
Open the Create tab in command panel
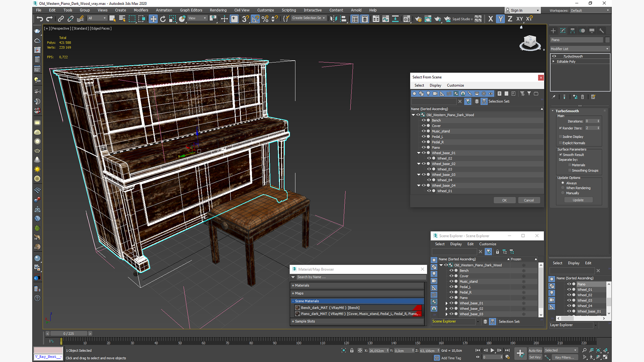tap(553, 31)
